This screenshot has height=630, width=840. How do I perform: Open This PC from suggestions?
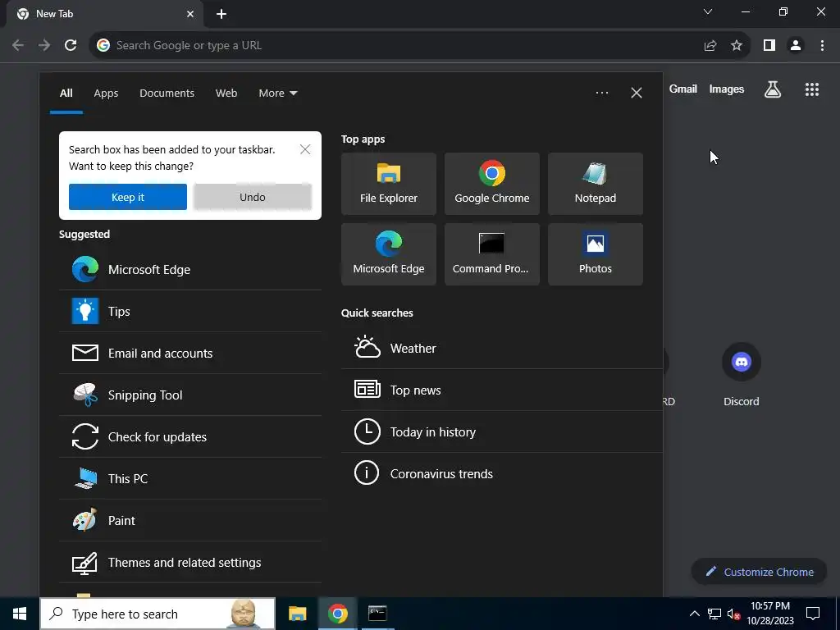pos(190,478)
